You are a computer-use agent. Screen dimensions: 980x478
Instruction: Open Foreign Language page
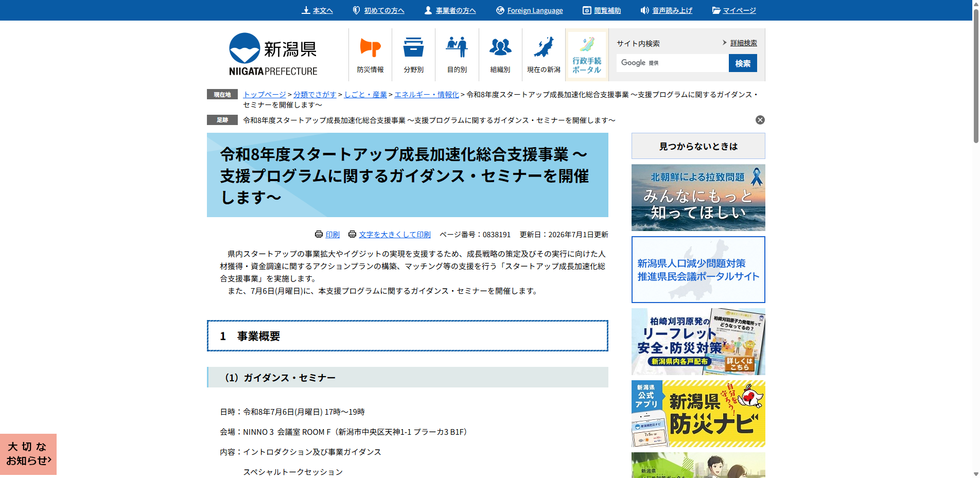(535, 10)
